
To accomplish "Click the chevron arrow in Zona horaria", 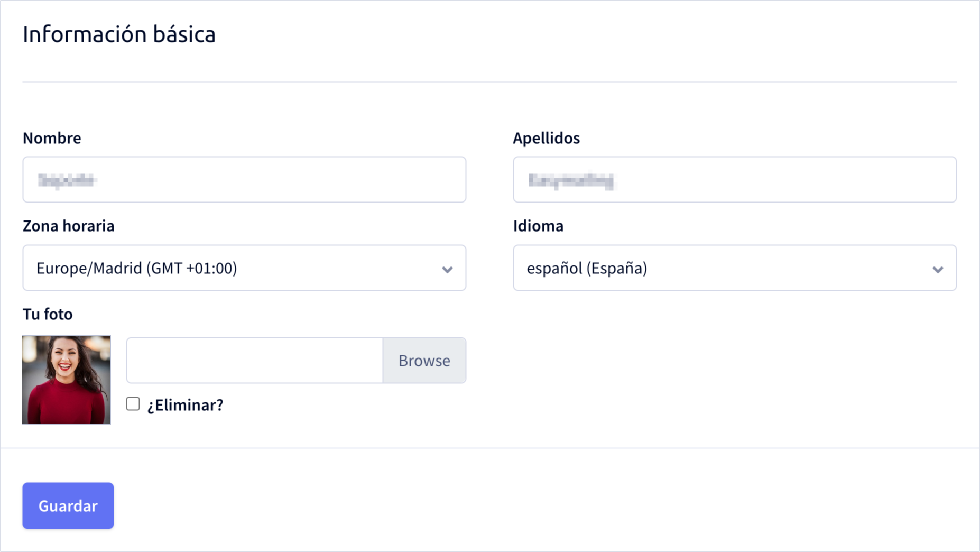I will click(x=447, y=270).
